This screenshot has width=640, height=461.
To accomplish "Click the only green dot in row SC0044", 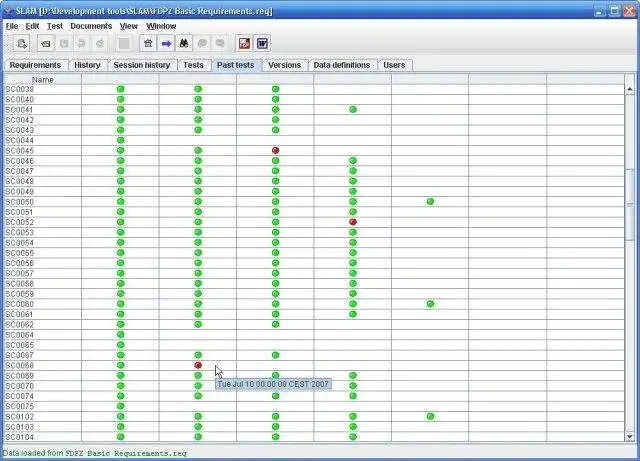I will tap(120, 140).
